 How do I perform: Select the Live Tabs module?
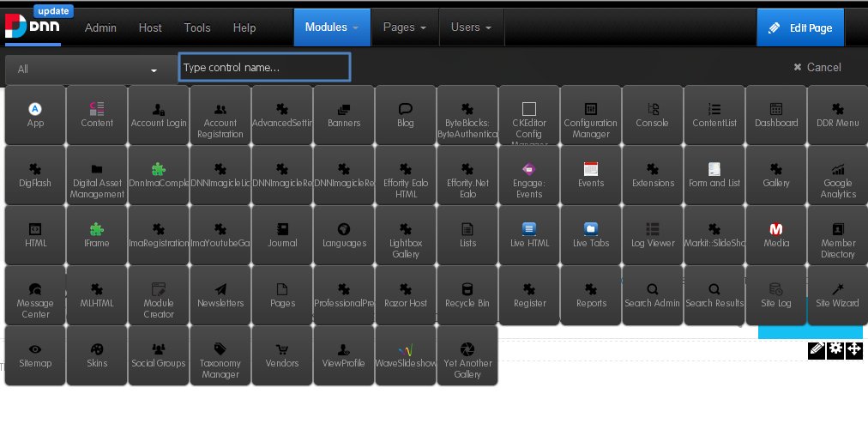tap(591, 235)
